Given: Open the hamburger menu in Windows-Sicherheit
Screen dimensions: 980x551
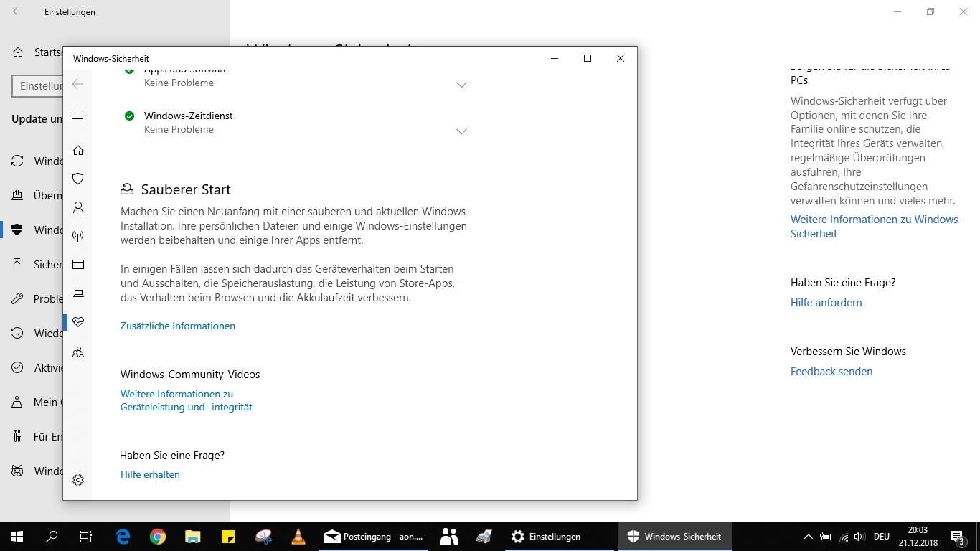Looking at the screenshot, I should 78,116.
